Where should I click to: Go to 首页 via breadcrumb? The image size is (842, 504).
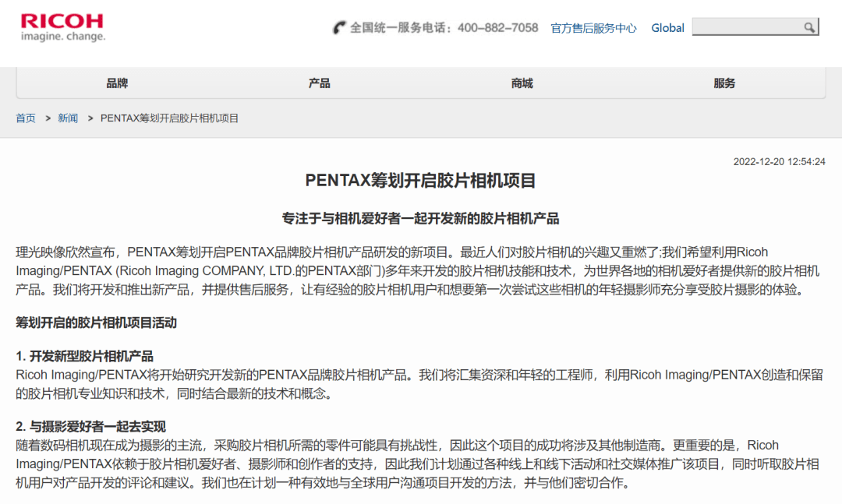25,118
